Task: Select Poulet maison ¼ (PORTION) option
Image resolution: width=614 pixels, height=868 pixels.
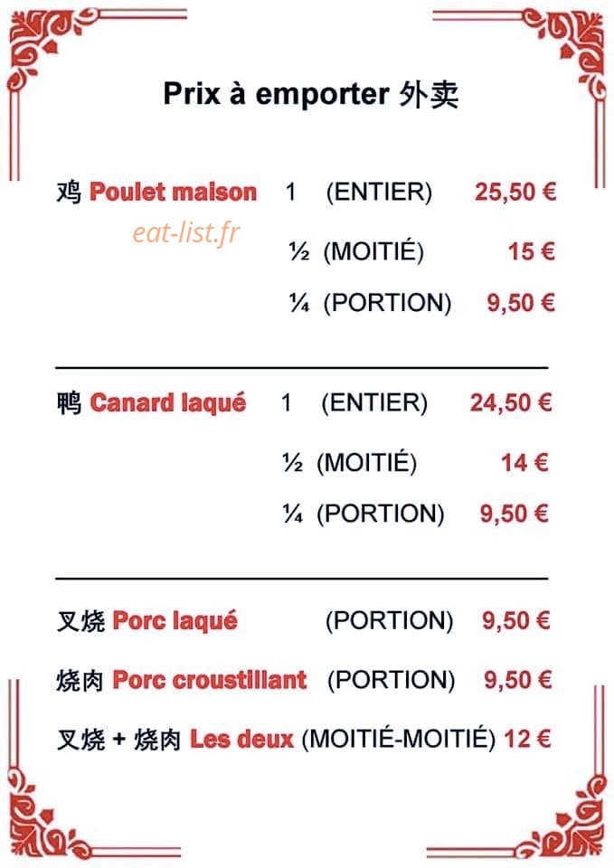Action: click(x=370, y=303)
